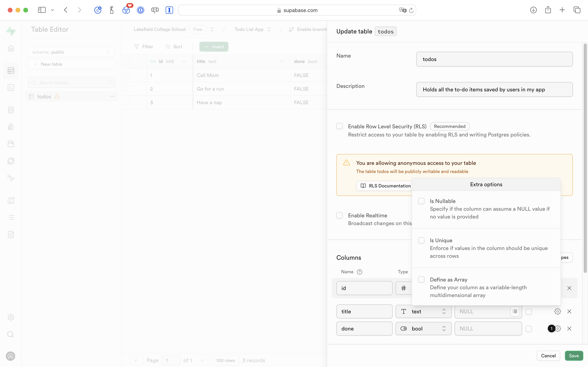Check the Is Unique option
This screenshot has height=367, width=588.
pyautogui.click(x=421, y=240)
